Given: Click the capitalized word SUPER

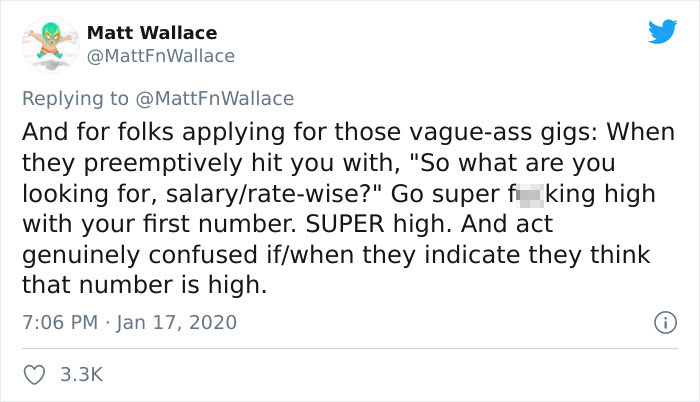Looking at the screenshot, I should (x=345, y=224).
